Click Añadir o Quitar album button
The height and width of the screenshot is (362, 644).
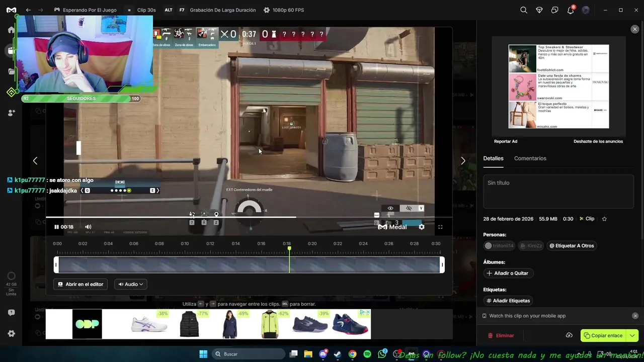click(507, 273)
